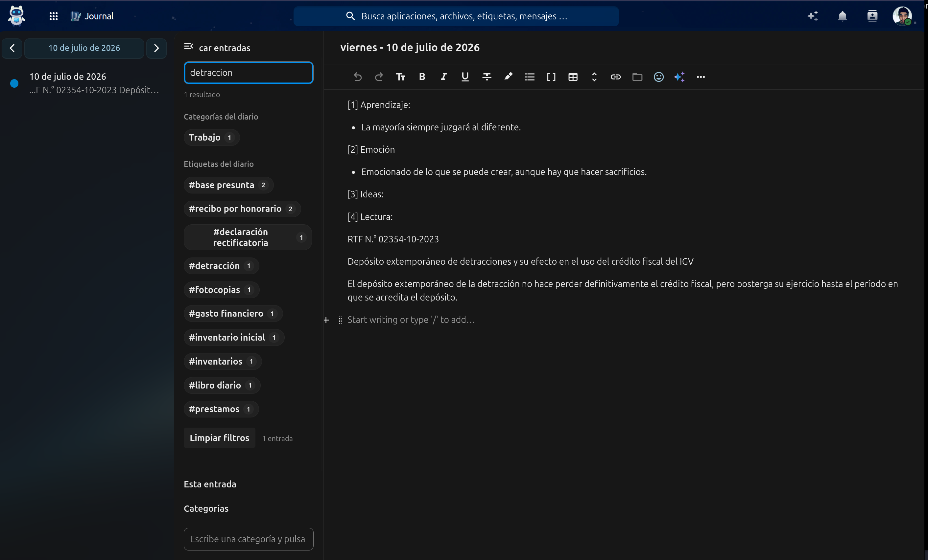Open more toolbar options ellipsis
Viewport: 928px width, 560px height.
coord(701,77)
